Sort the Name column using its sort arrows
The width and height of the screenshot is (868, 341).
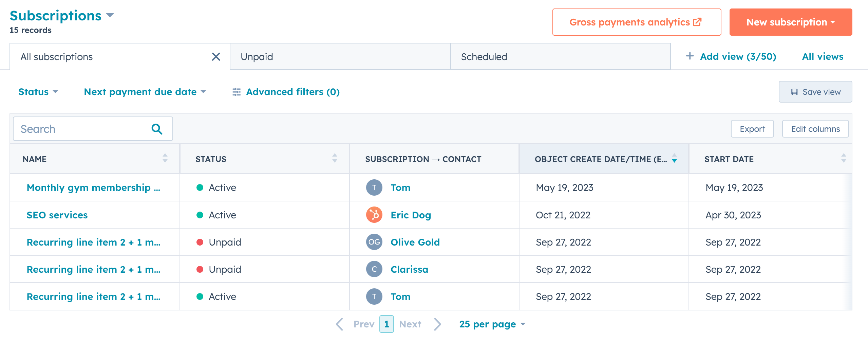coord(165,159)
